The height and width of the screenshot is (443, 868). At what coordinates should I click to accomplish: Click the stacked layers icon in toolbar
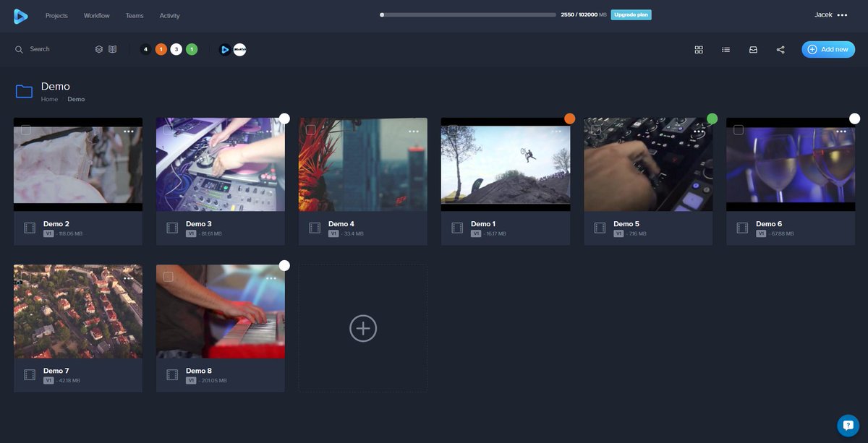click(x=99, y=50)
